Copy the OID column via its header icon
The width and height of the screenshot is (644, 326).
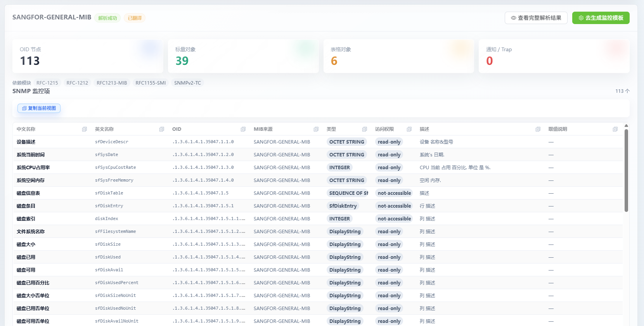(243, 129)
